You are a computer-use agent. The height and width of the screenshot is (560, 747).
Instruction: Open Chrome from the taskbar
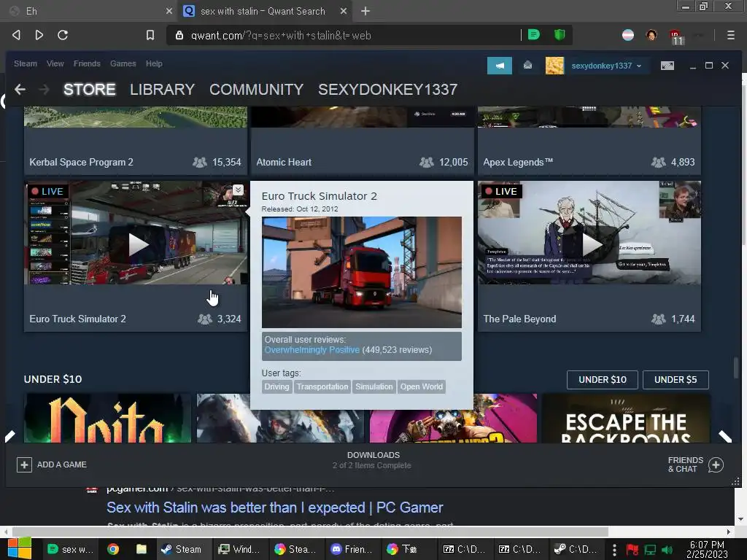click(113, 549)
